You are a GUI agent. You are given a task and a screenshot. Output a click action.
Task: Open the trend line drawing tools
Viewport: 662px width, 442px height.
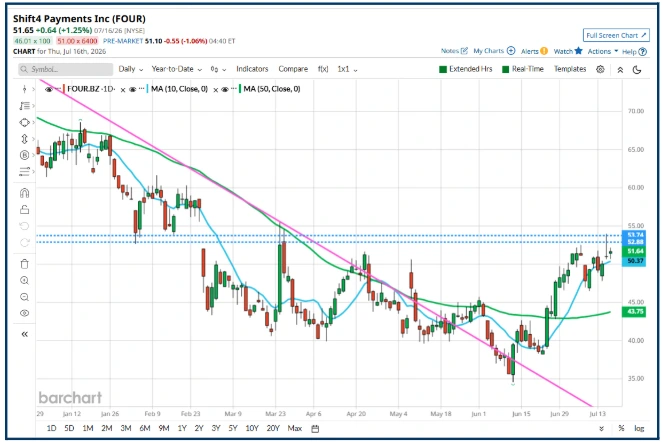pos(24,106)
